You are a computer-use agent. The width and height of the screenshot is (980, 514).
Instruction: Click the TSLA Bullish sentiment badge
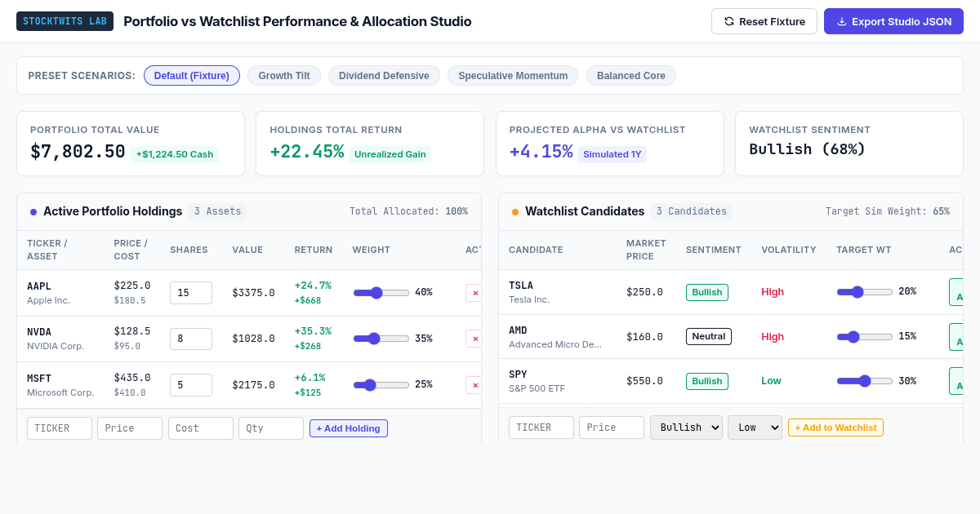click(x=707, y=292)
